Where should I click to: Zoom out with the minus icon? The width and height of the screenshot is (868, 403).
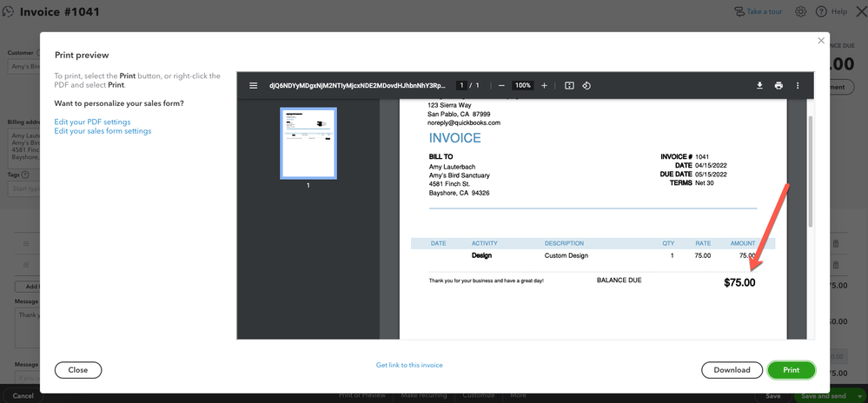coord(501,85)
